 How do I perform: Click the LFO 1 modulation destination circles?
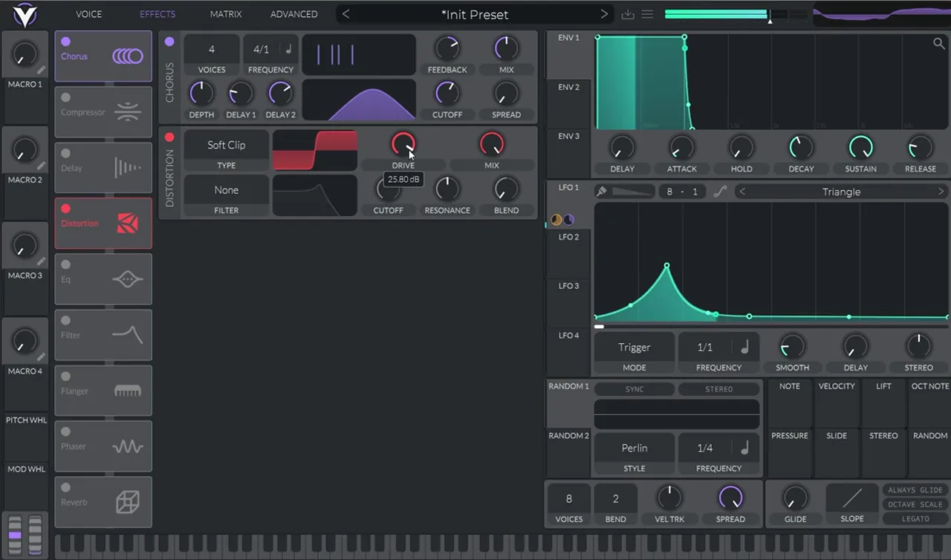562,220
